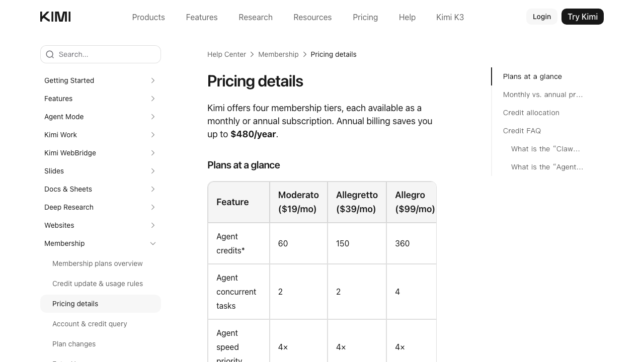Select Pricing details sidebar item
Viewport: 644px width, 362px height.
click(x=101, y=304)
